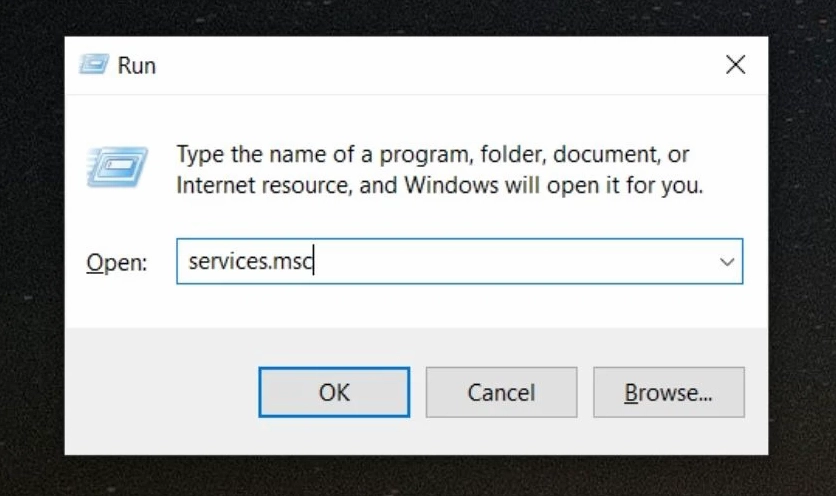Click the small Run icon in title bar
The image size is (836, 496).
(93, 65)
